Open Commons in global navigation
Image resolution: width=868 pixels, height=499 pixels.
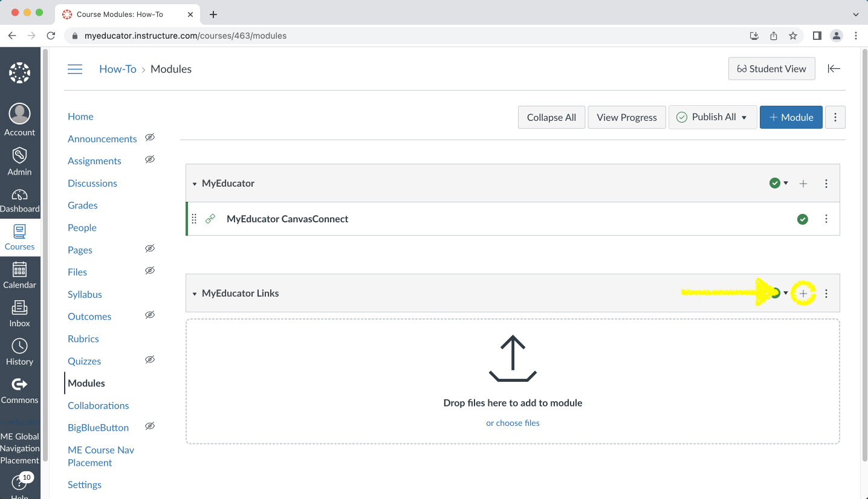19,391
